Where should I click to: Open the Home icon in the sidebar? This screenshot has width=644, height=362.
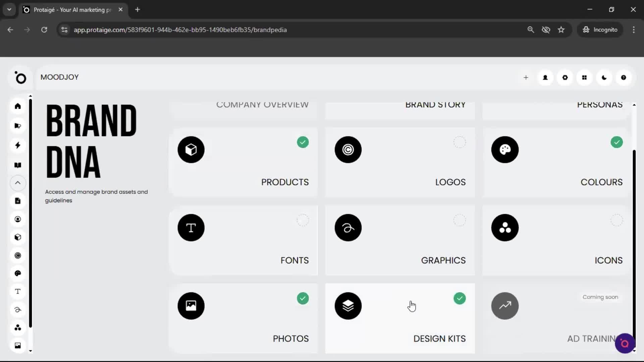pyautogui.click(x=17, y=106)
